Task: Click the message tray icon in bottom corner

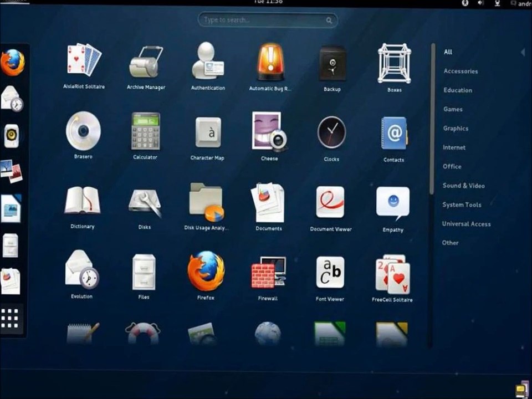Action: (x=523, y=390)
